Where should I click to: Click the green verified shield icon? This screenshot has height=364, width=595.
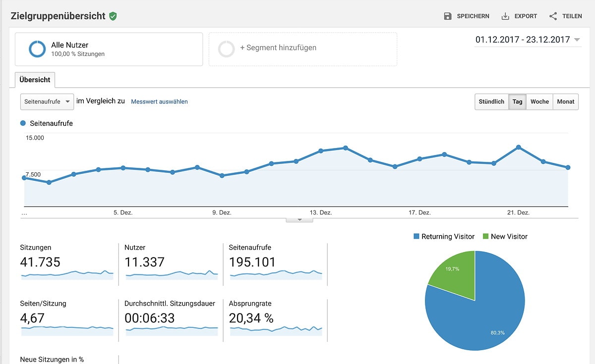(113, 16)
